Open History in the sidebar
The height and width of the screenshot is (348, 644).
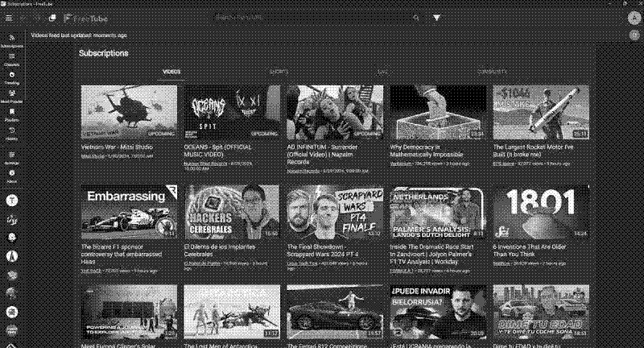12,134
